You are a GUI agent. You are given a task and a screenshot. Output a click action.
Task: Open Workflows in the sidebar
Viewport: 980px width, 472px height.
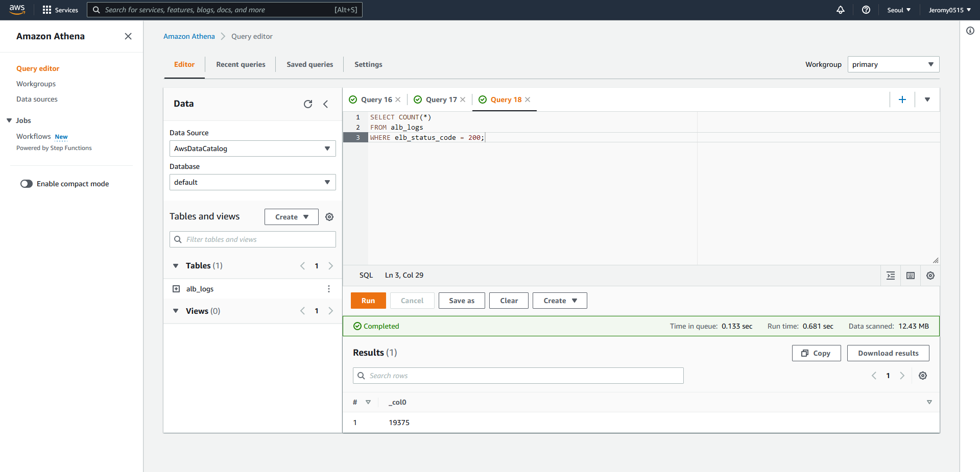[x=34, y=136]
